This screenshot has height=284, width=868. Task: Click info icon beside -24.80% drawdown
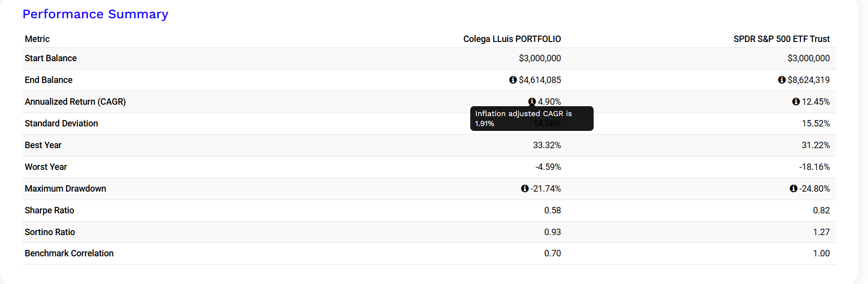pyautogui.click(x=793, y=188)
